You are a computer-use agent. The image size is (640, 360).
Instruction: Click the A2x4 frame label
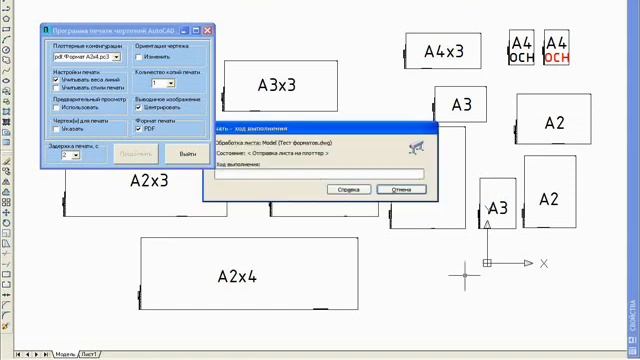click(237, 276)
